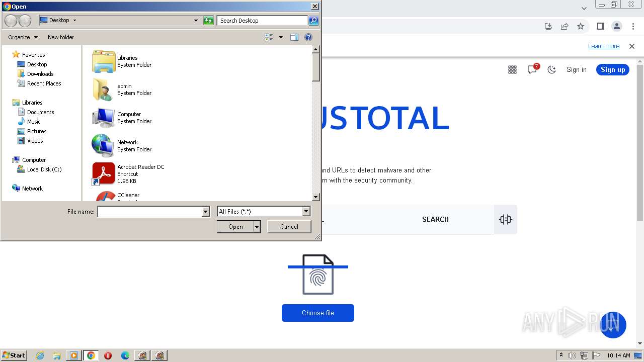Click the file list scroll down arrow
This screenshot has height=362, width=644.
(x=316, y=198)
